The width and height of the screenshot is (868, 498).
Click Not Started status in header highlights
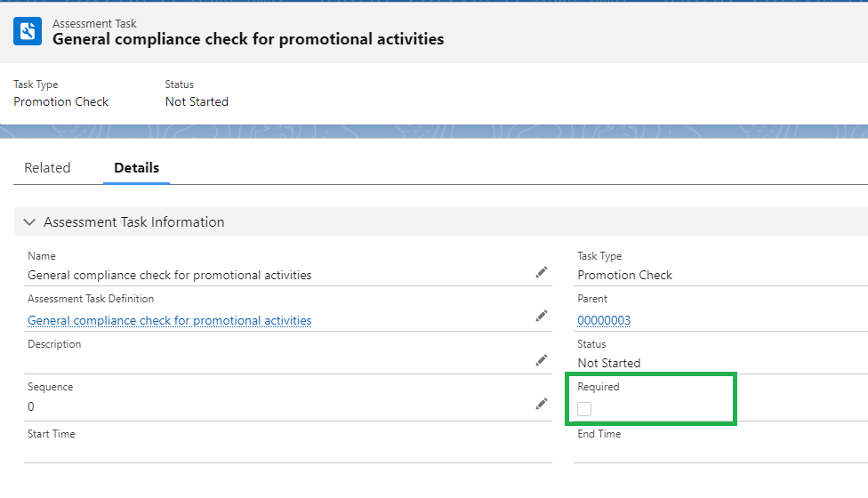click(197, 101)
